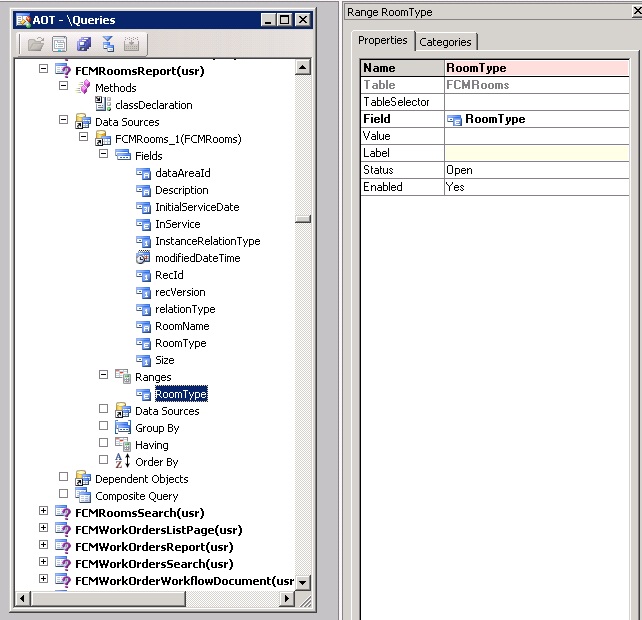
Task: Click the TableSelector property field
Action: coord(536,102)
